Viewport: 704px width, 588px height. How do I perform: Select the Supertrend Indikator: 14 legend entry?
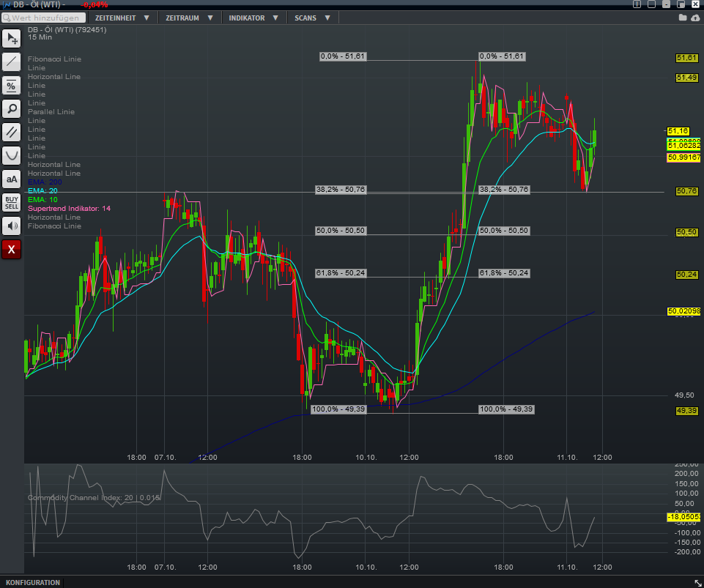coord(69,208)
